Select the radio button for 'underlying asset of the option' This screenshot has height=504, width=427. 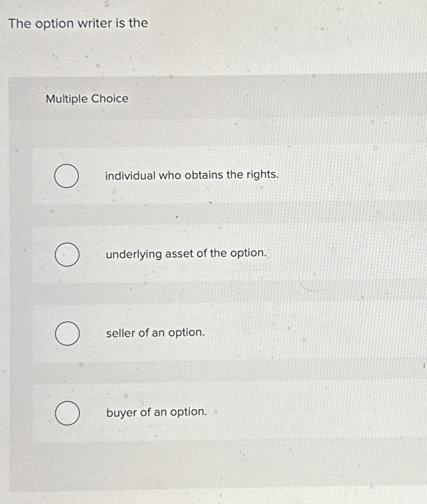tap(67, 254)
